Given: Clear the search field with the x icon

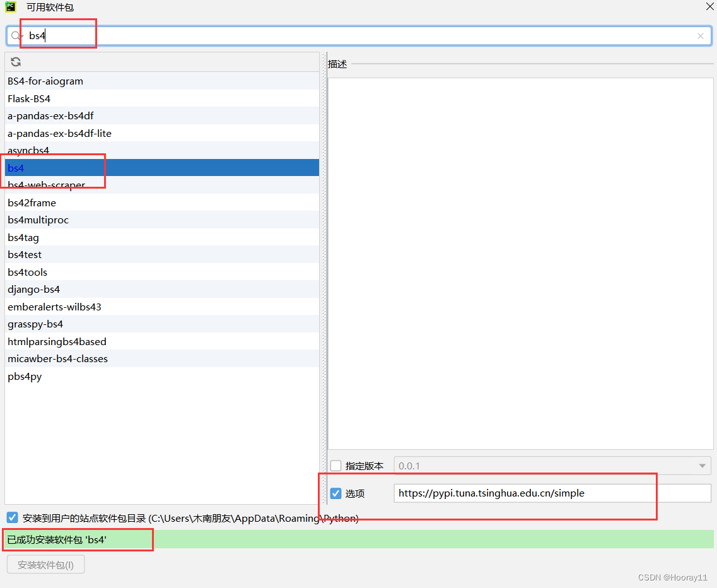Looking at the screenshot, I should click(700, 36).
